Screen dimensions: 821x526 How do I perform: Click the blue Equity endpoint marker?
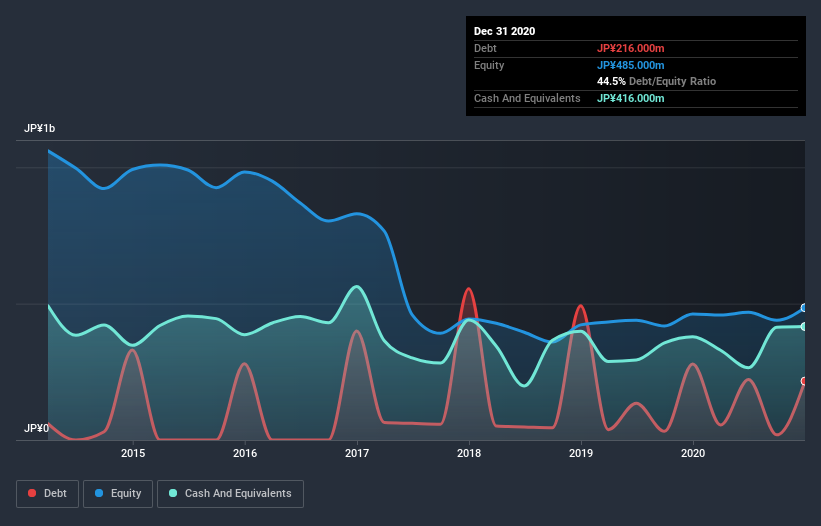tap(804, 308)
